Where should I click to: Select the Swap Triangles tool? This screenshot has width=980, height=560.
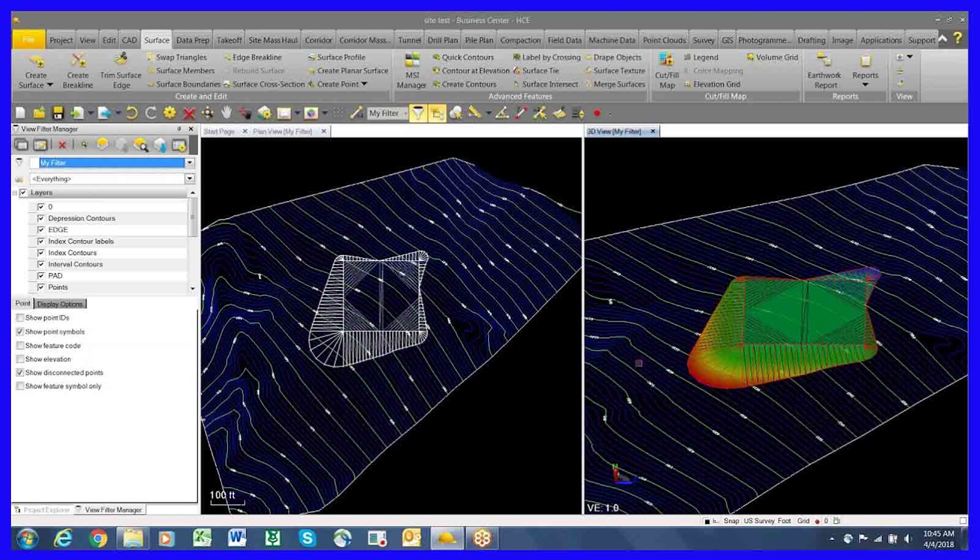181,57
